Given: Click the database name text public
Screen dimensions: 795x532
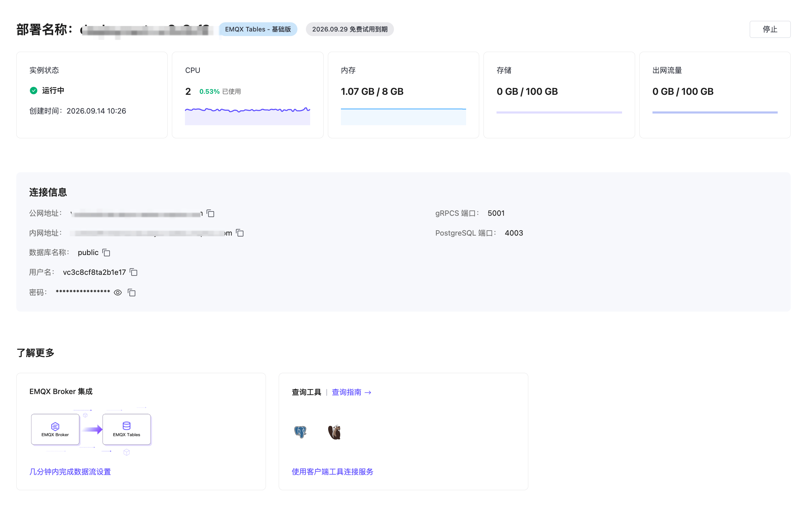Looking at the screenshot, I should pyautogui.click(x=88, y=253).
